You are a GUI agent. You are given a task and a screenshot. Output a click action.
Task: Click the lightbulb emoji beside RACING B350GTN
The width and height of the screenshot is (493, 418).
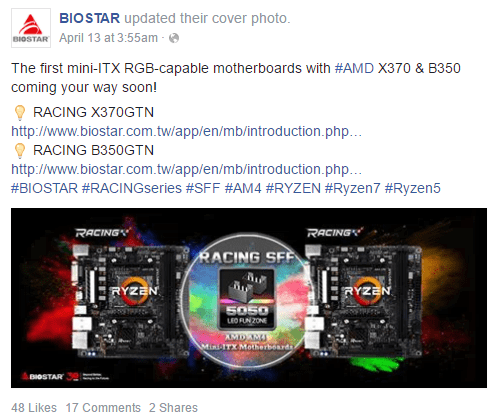tap(20, 151)
